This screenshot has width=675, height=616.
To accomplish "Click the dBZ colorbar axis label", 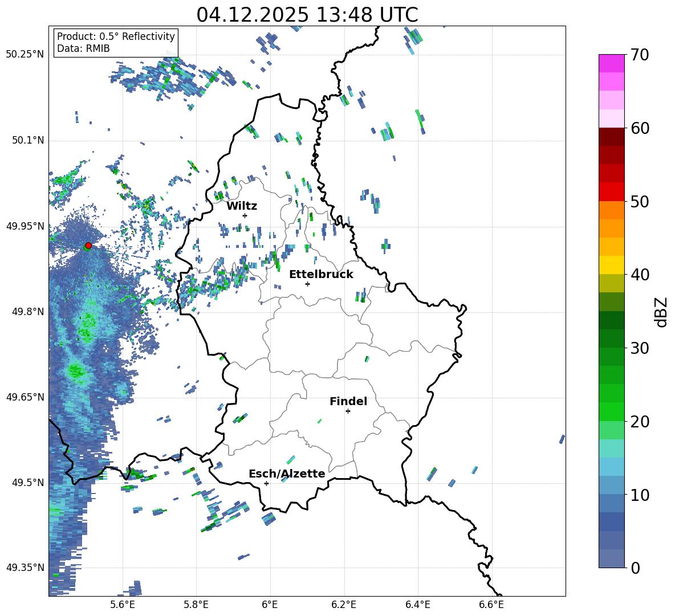I will coord(661,312).
